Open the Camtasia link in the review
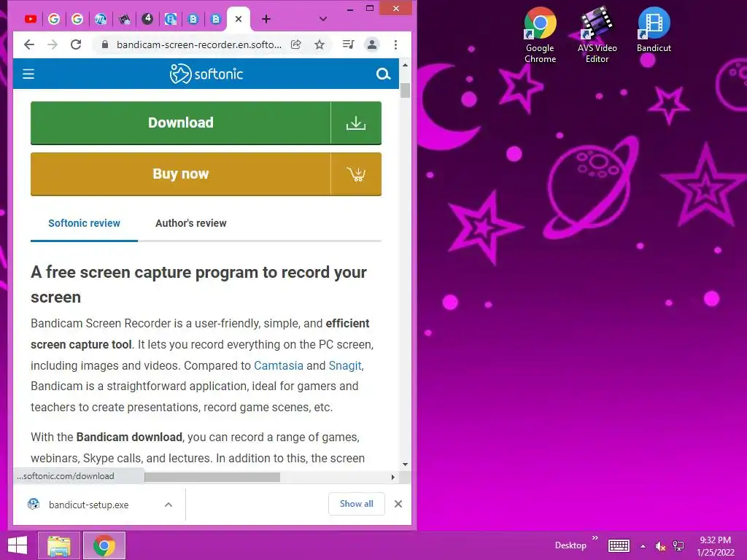 pyautogui.click(x=278, y=365)
